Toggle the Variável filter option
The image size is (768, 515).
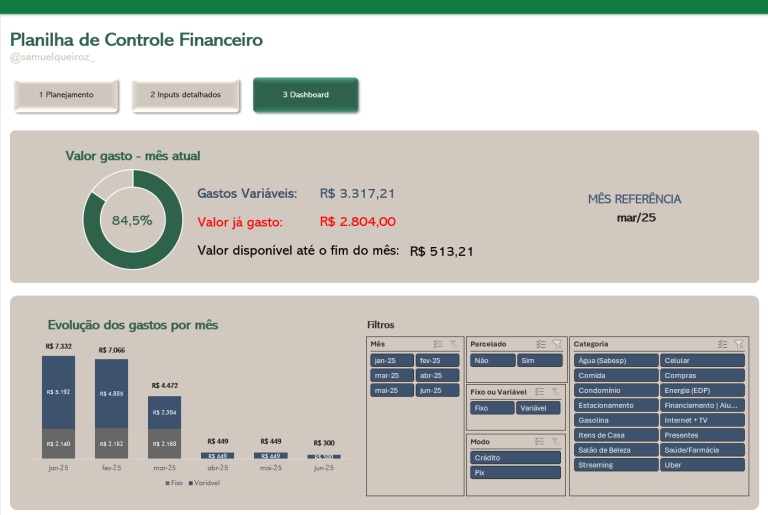(539, 408)
